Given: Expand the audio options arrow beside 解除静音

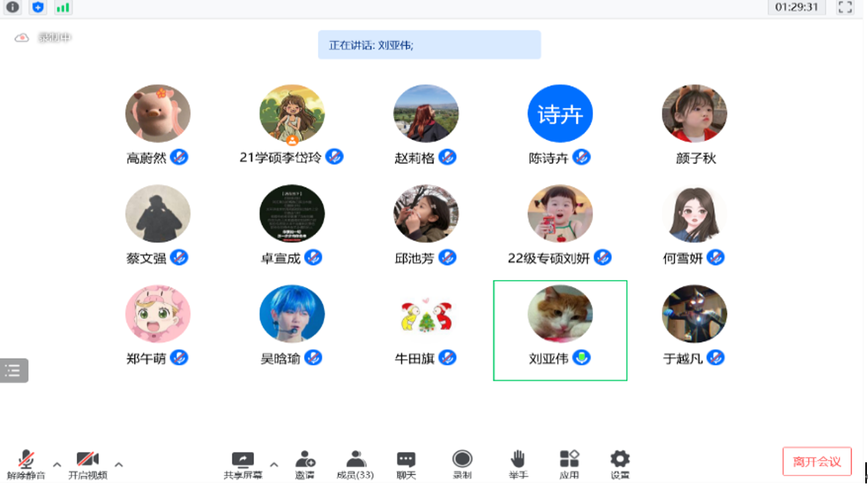Looking at the screenshot, I should 57,464.
